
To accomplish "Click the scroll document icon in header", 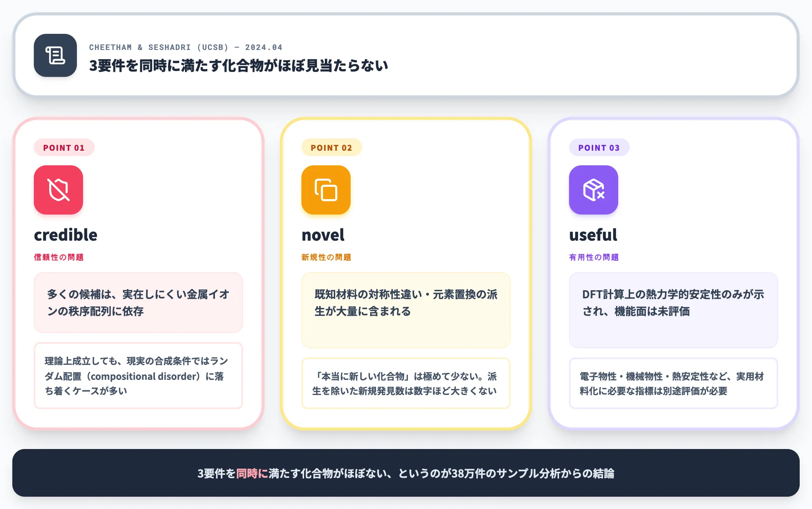I will tap(55, 55).
